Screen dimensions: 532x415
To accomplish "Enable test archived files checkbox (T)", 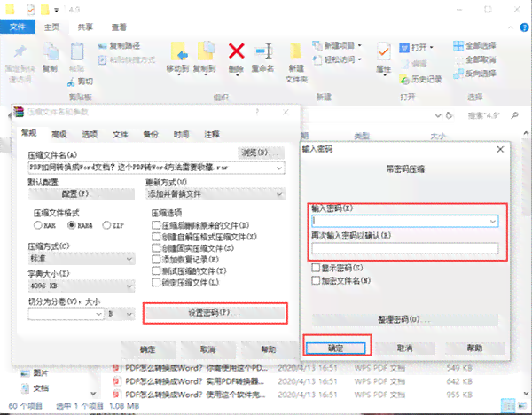I will click(156, 270).
